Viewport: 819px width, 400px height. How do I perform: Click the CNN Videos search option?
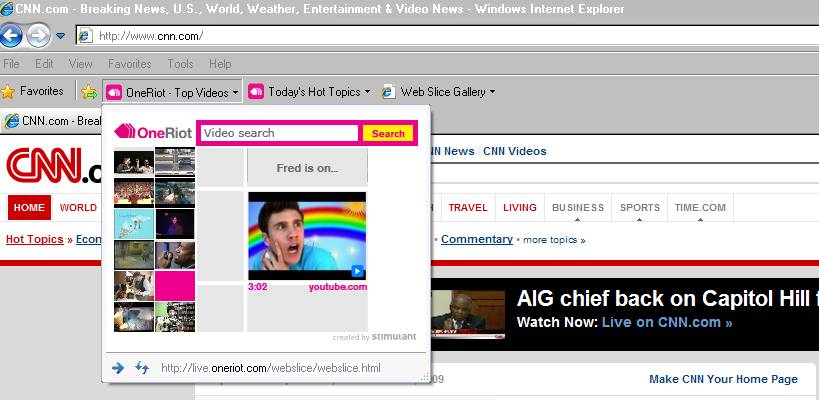[x=514, y=151]
